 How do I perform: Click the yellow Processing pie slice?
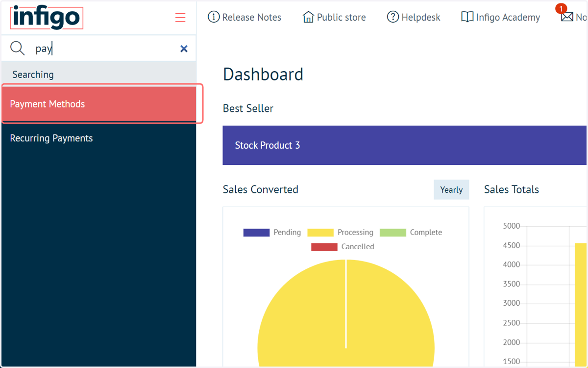point(346,314)
